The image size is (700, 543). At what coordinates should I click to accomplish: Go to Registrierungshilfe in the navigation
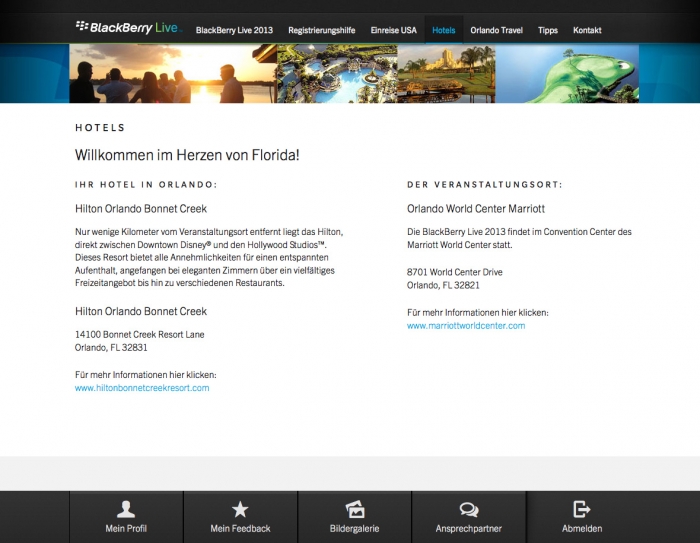321,30
